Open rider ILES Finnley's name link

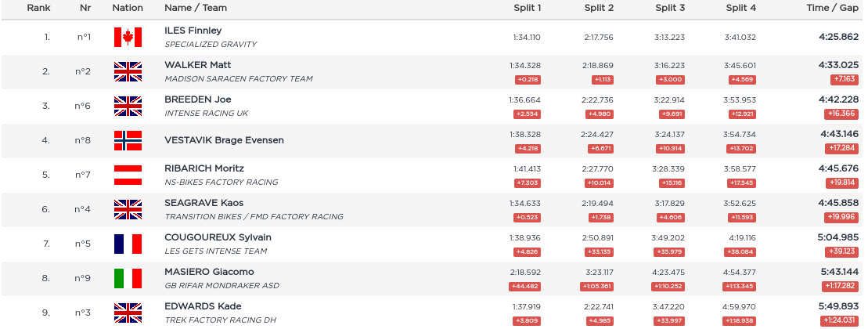[x=193, y=31]
